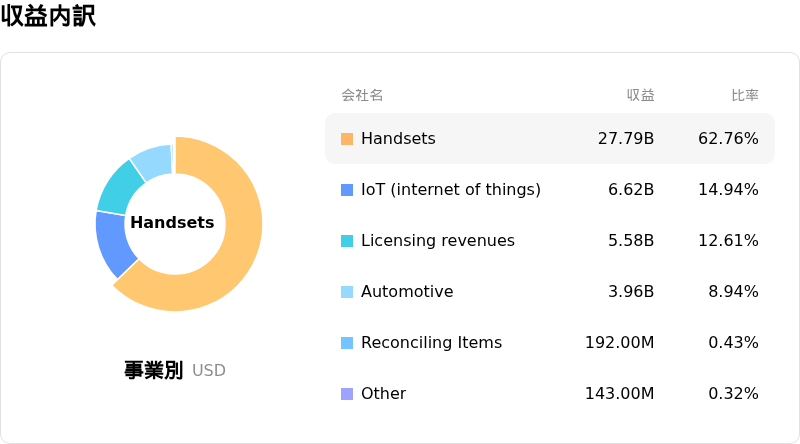Click the light blue Automotive donut segment
This screenshot has width=800, height=444.
coord(152,161)
